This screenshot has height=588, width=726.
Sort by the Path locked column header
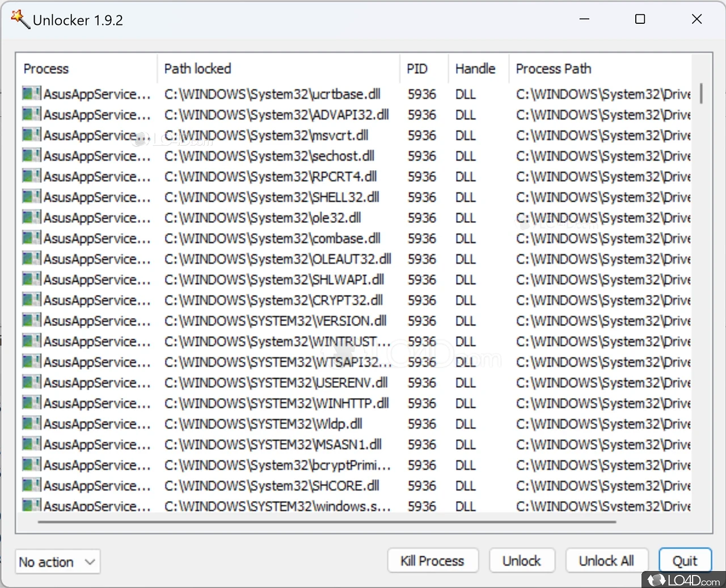278,69
